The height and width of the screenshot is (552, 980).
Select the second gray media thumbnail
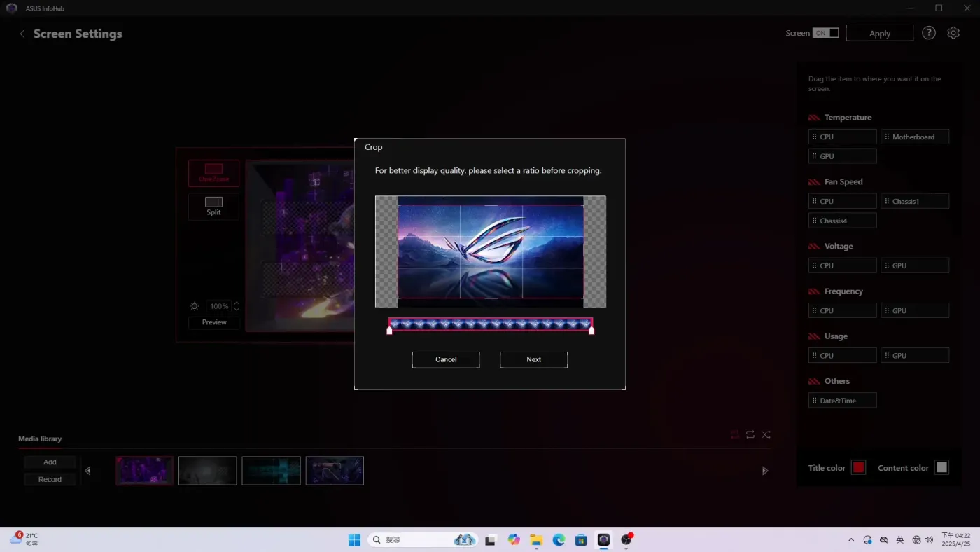click(x=208, y=471)
